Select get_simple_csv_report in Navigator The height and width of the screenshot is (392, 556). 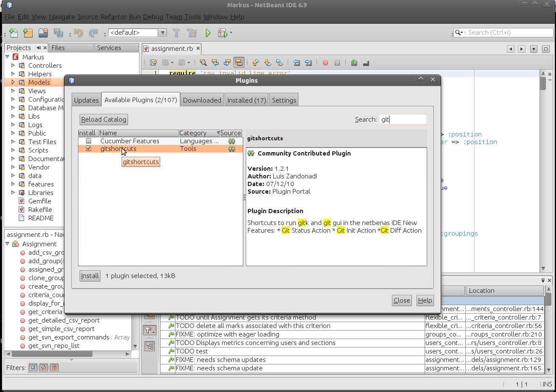click(x=61, y=329)
